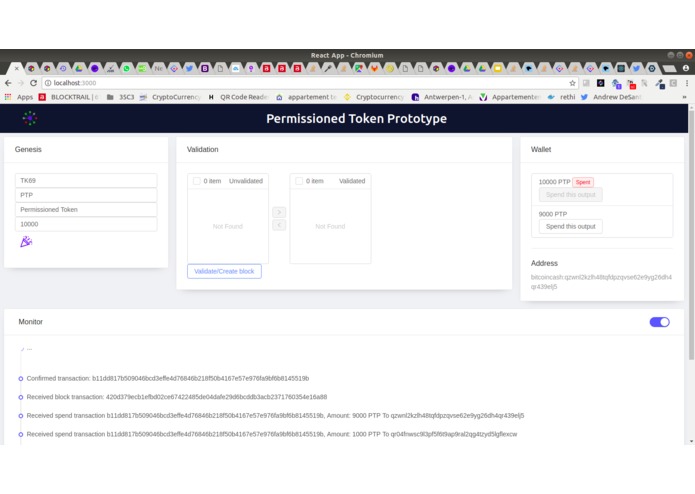
Task: Switch to the Google Maps tab
Action: pyautogui.click(x=359, y=68)
